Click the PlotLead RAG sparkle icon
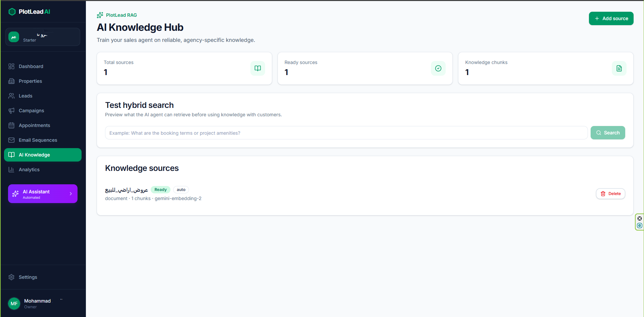This screenshot has width=644, height=317. click(100, 15)
